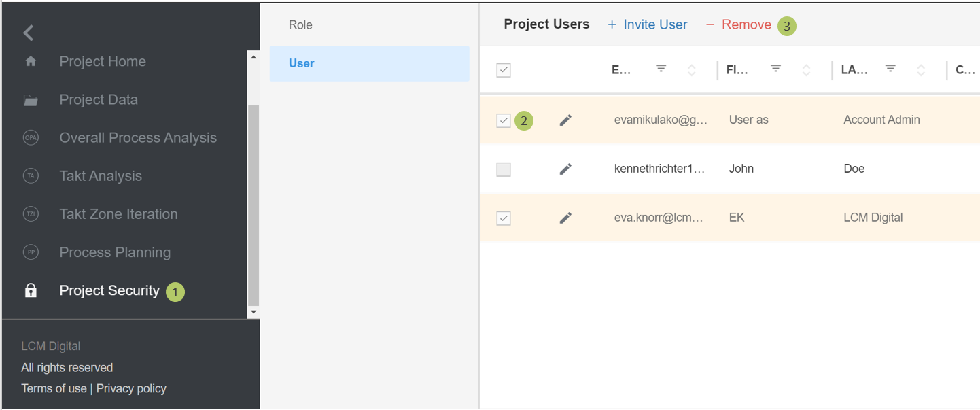Click the Takt Zone Iteration TZI icon

[x=31, y=214]
